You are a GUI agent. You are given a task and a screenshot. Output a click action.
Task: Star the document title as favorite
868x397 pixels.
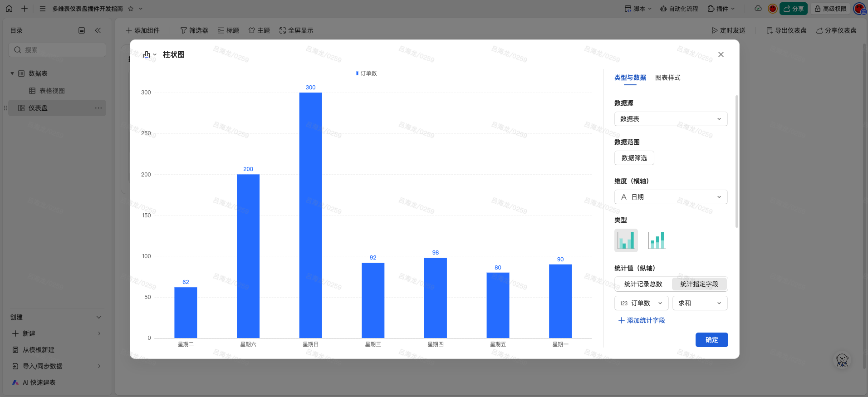pos(131,9)
